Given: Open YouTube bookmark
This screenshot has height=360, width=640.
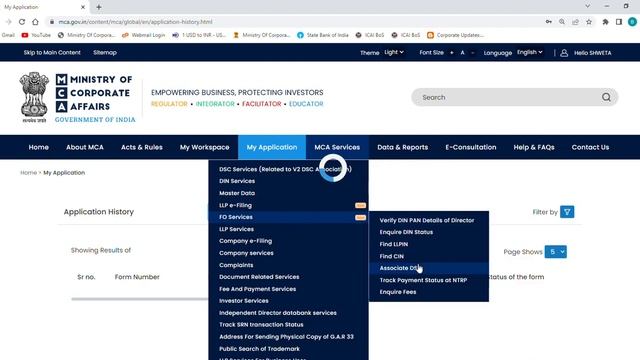Looking at the screenshot, I should coord(36,35).
